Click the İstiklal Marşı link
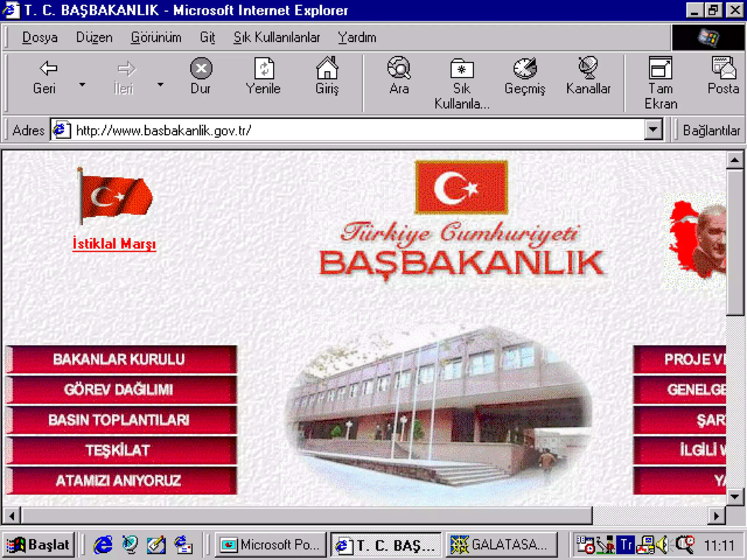The height and width of the screenshot is (560, 747). (x=114, y=244)
